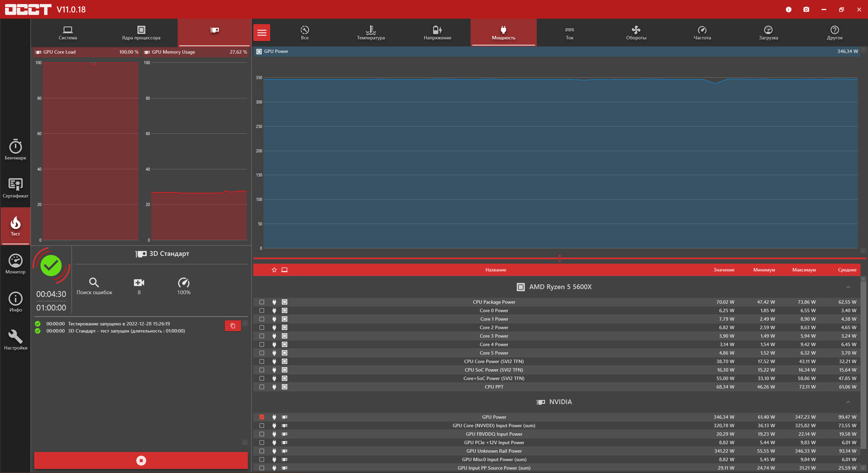The width and height of the screenshot is (868, 473).
Task: Click the sensor table vertical scrollbar
Action: (863, 339)
